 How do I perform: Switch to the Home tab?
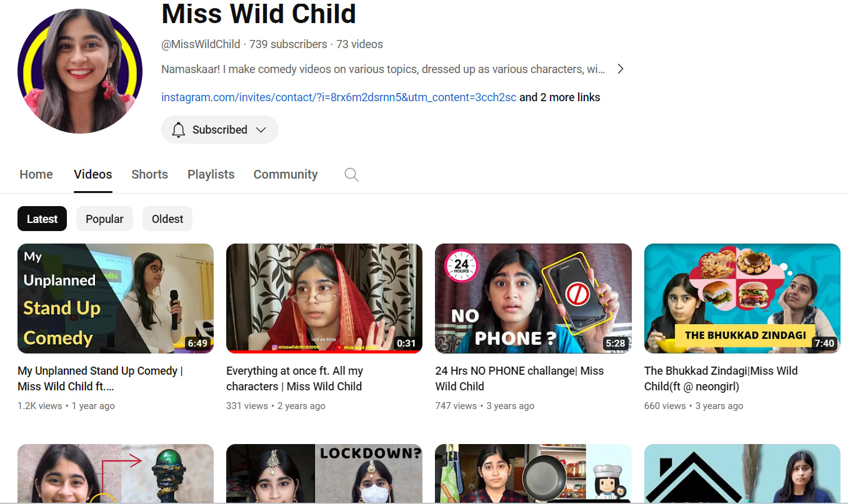tap(36, 175)
